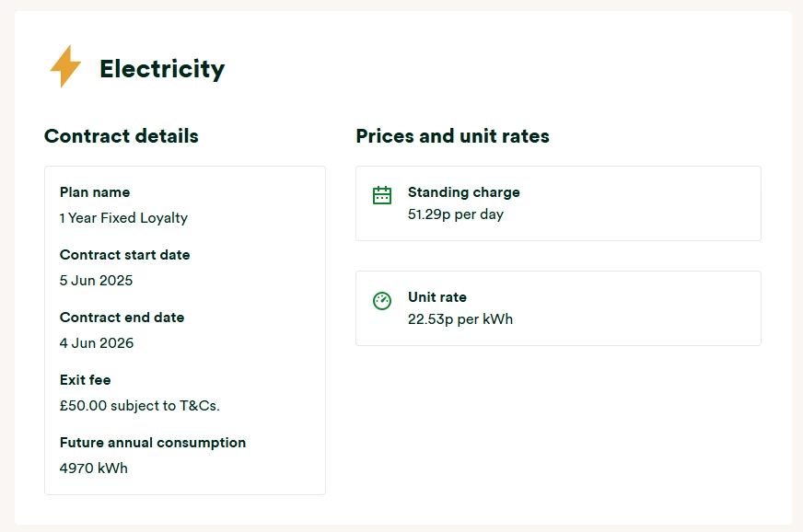Select the Contract details heading

click(x=122, y=136)
